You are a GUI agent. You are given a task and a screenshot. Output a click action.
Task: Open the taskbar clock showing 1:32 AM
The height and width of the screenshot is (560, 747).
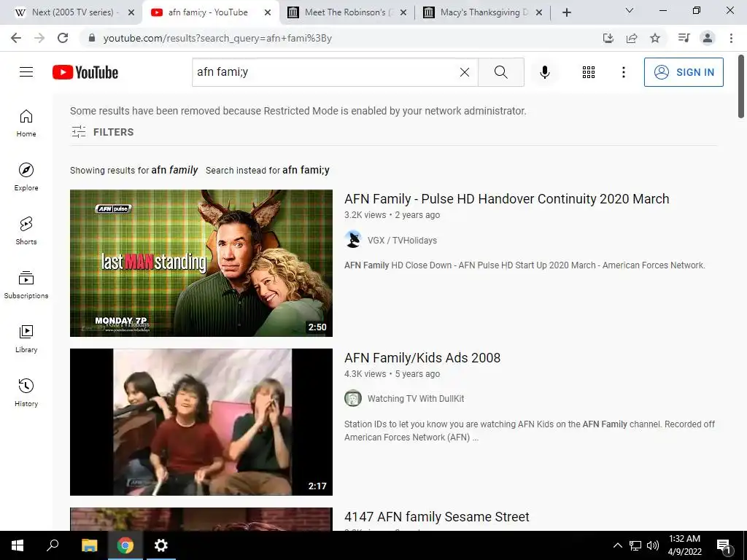(684, 545)
